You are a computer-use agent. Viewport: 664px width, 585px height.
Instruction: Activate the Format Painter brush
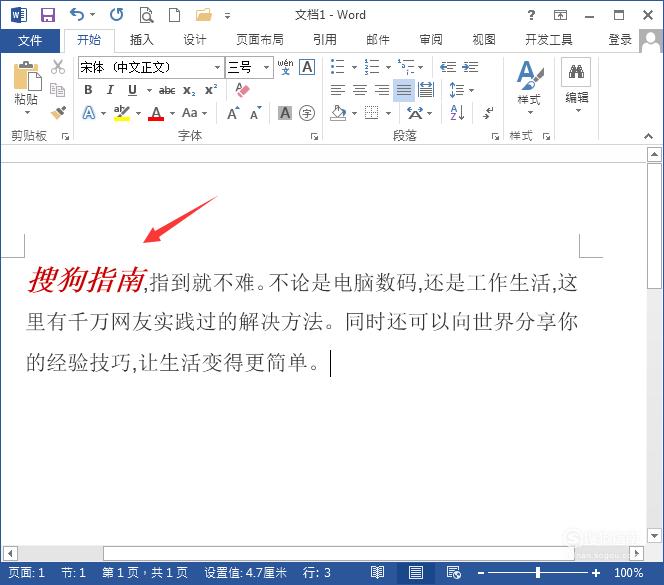point(58,113)
